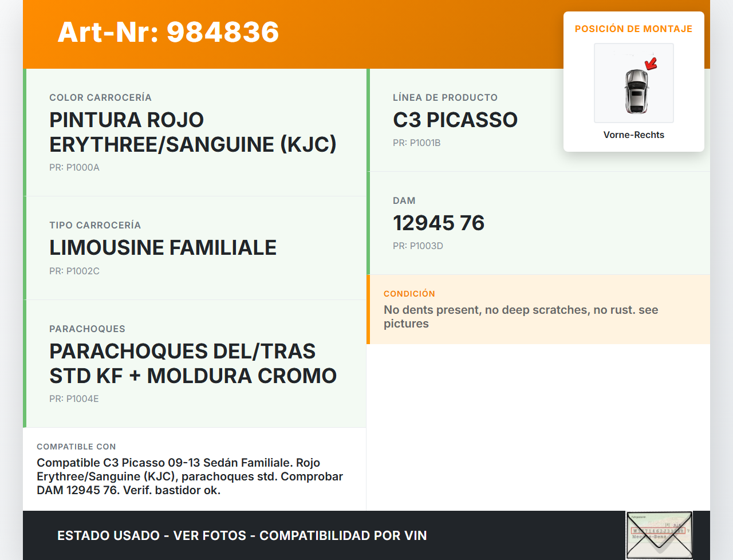Select the PINTURA ROJO ERYTHREE/SANGUINE paint value
733x560 pixels.
pos(192,132)
